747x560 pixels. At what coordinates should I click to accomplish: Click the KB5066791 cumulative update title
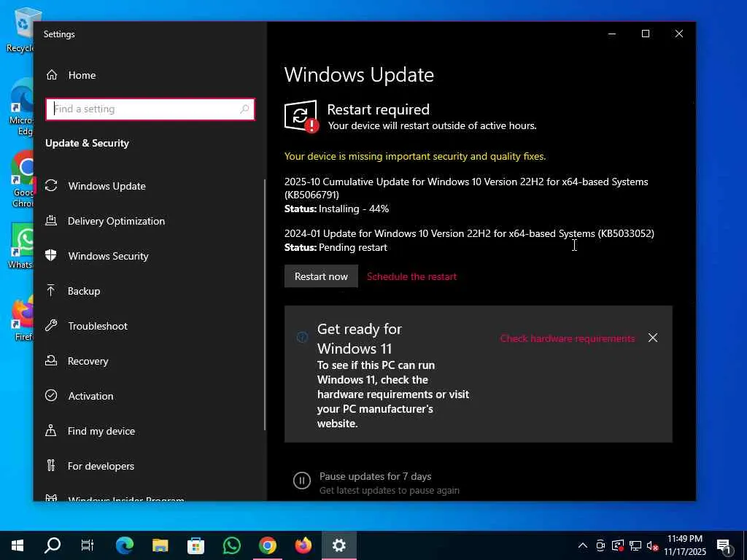(x=466, y=188)
